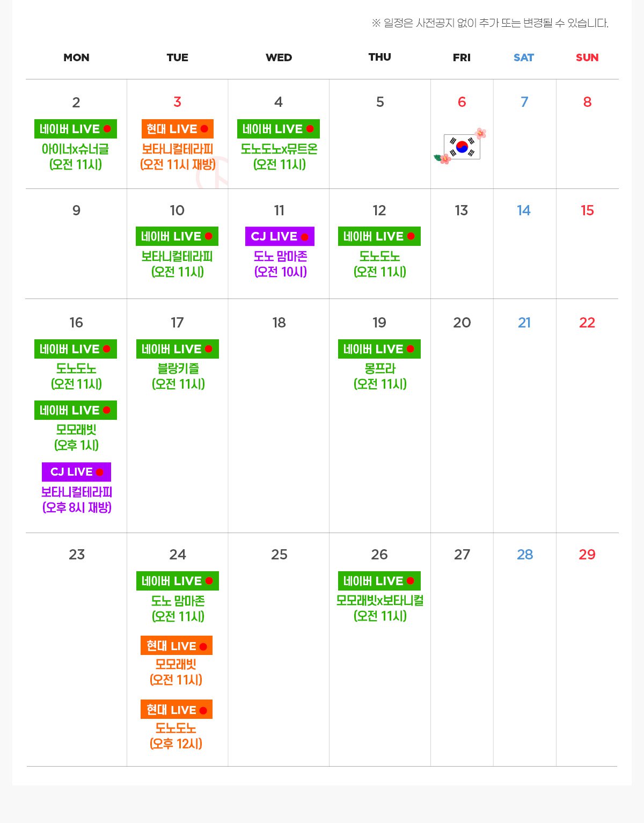644x823 pixels.
Task: Select the SUN column header
Action: (x=587, y=57)
